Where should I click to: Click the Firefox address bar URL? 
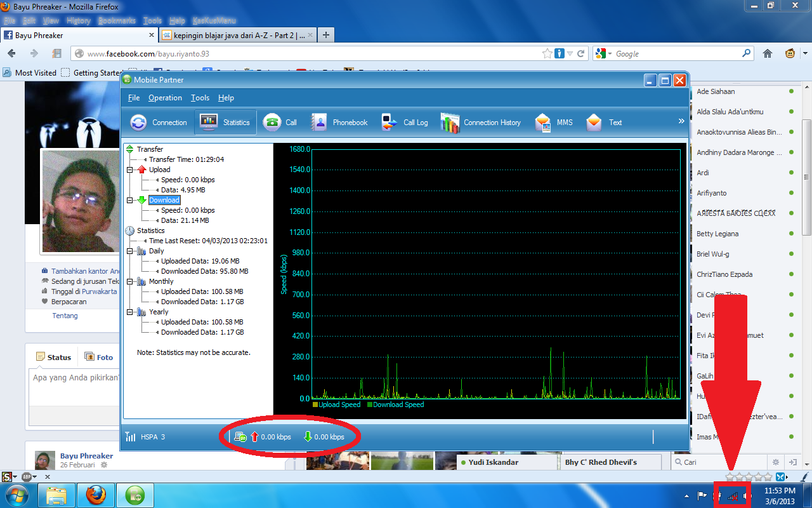point(148,54)
